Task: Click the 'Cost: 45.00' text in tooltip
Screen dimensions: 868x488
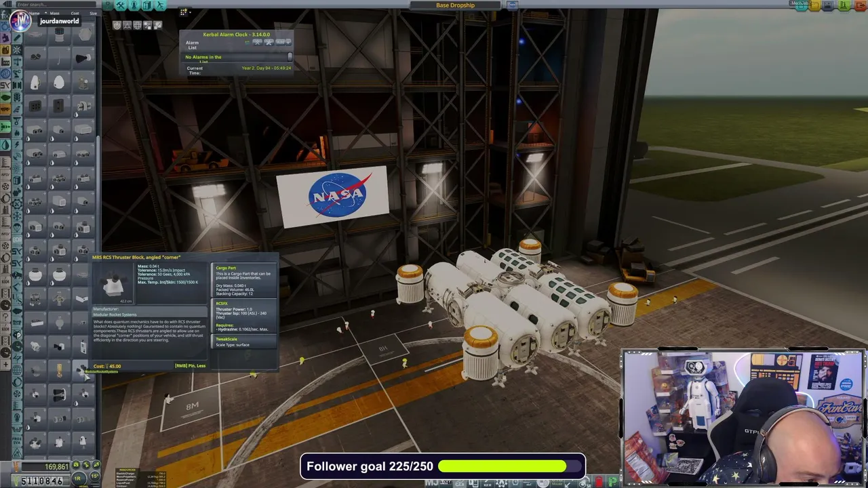Action: pos(107,366)
